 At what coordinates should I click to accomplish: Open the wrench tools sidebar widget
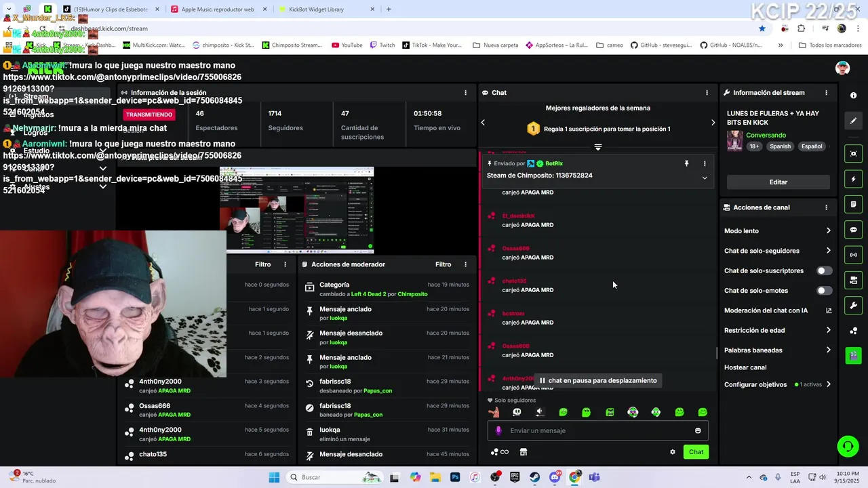(854, 305)
